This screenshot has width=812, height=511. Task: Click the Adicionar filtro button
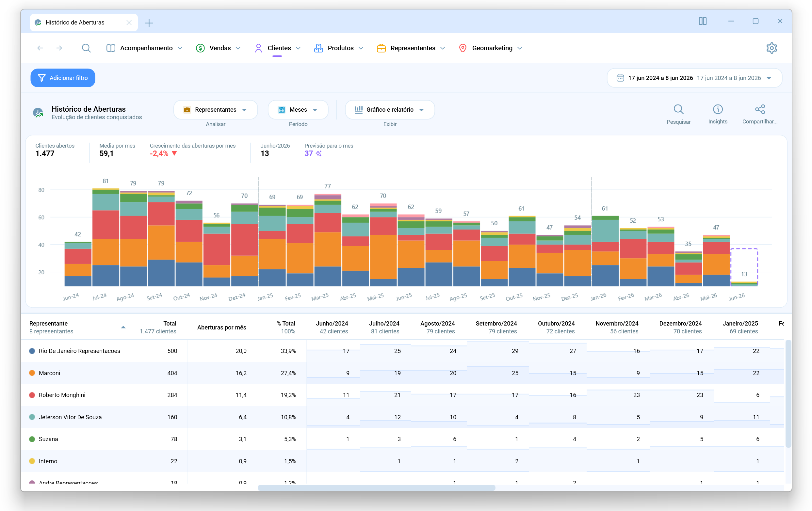click(63, 78)
